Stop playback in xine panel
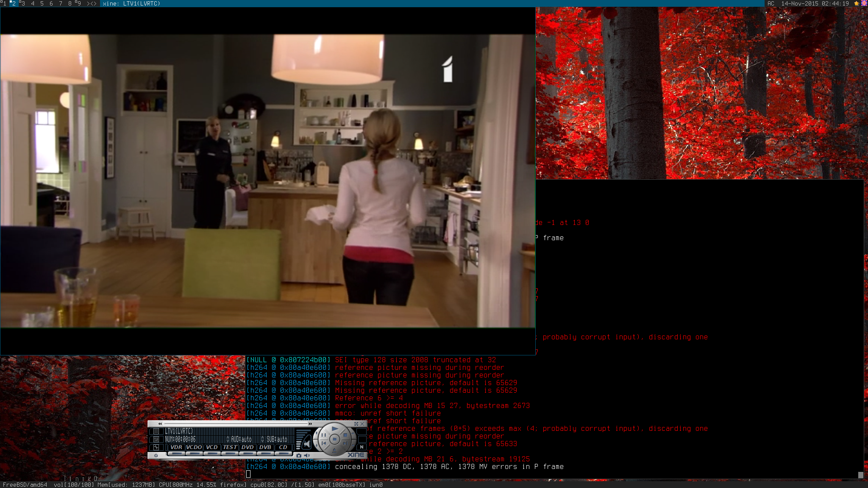The height and width of the screenshot is (488, 868). click(x=345, y=435)
